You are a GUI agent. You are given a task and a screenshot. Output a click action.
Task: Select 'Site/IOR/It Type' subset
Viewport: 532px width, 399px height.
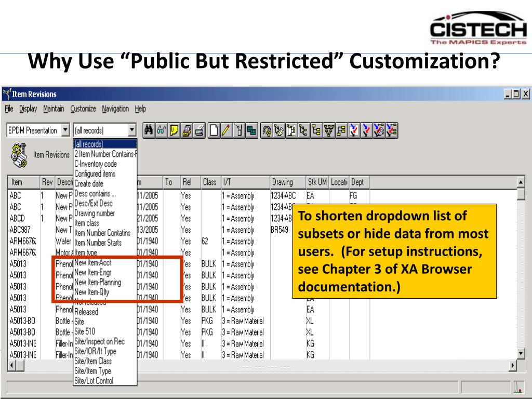click(x=105, y=351)
